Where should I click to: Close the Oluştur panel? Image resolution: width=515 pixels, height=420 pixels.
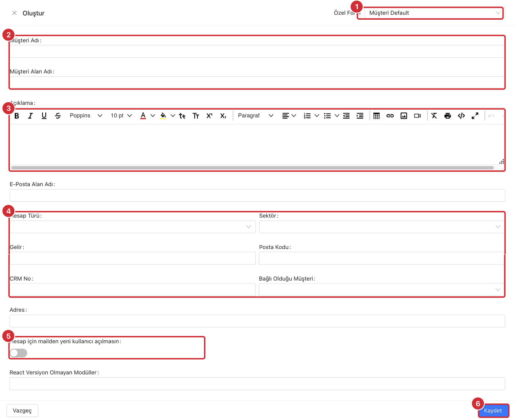click(x=14, y=13)
